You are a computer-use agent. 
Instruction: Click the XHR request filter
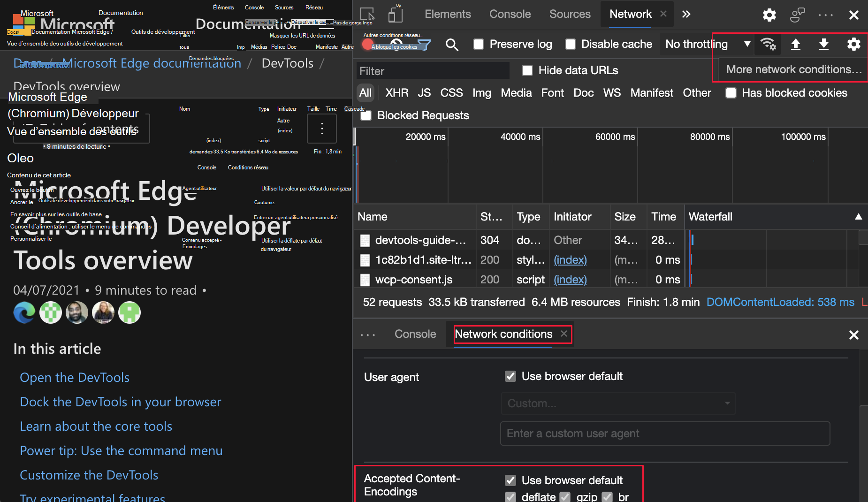coord(396,93)
